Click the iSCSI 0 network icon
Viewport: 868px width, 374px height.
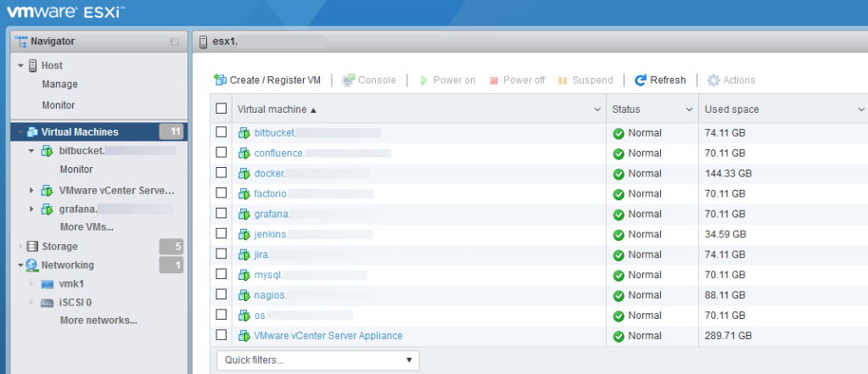[48, 302]
